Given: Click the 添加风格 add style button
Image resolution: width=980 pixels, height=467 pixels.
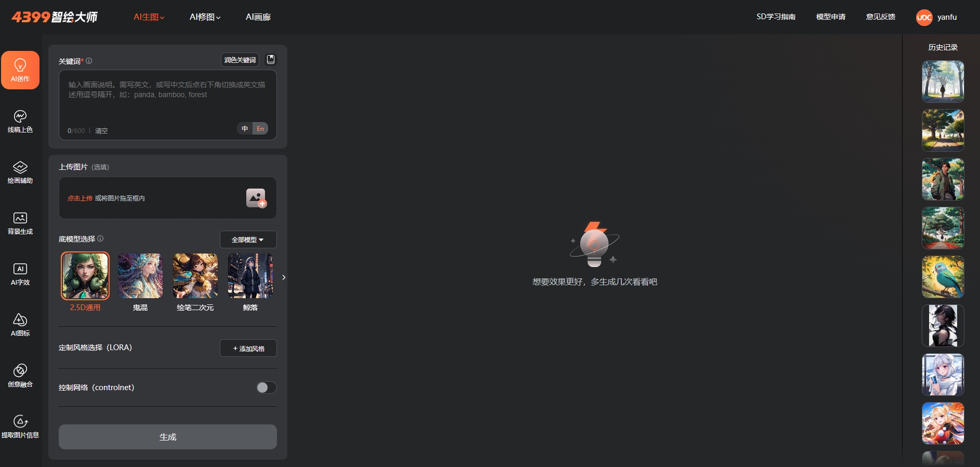Looking at the screenshot, I should tap(248, 349).
